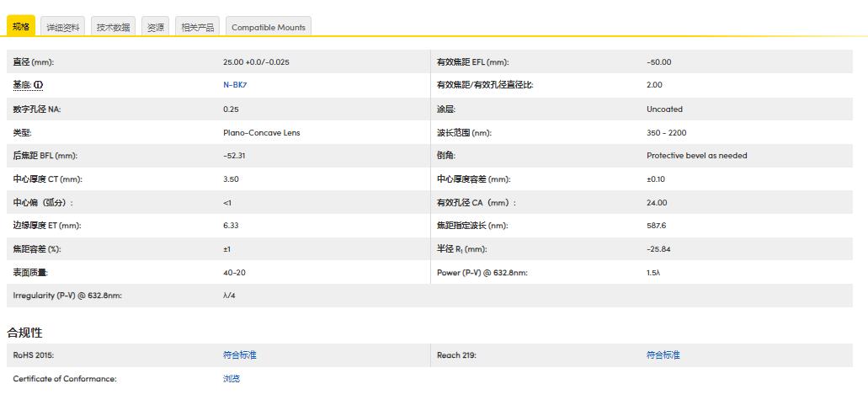
Task: Click the Uncoated coating value
Action: [664, 109]
